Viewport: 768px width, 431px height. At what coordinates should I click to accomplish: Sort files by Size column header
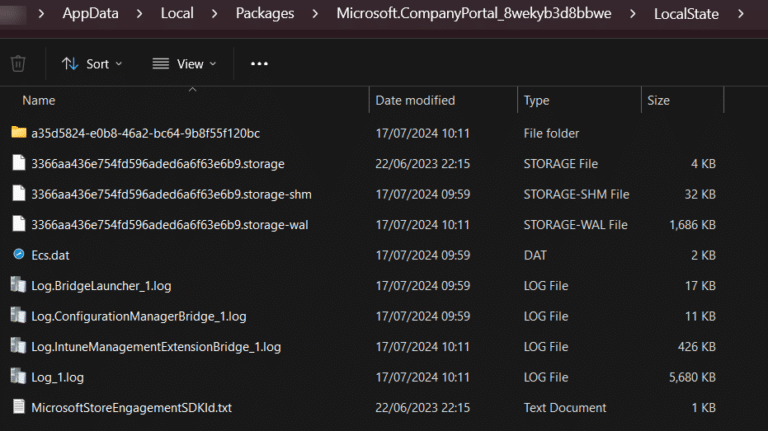(x=658, y=100)
